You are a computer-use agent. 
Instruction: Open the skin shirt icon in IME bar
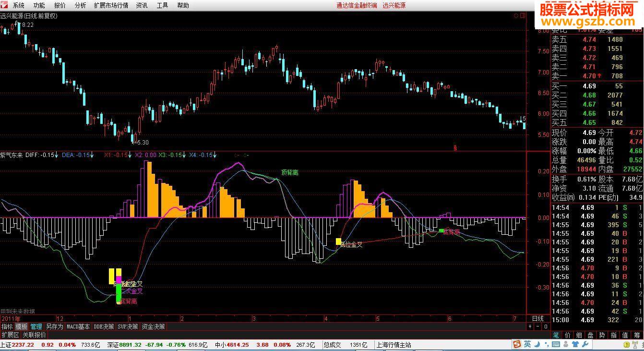click(x=576, y=344)
